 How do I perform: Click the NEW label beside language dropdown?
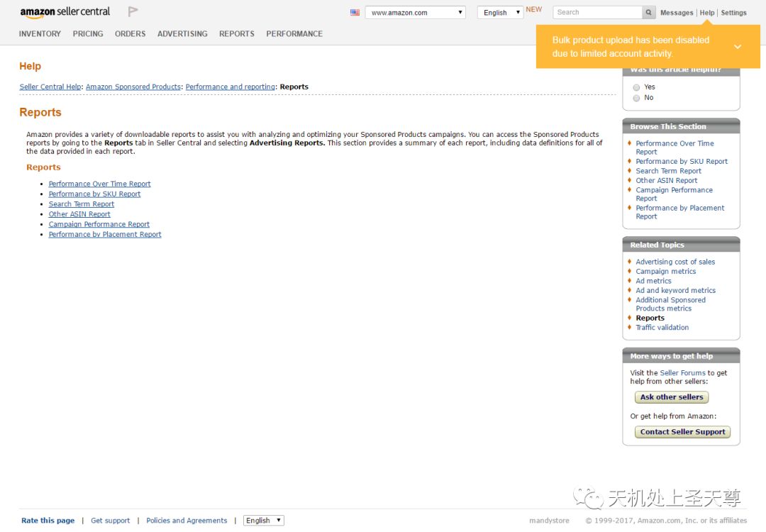point(534,9)
